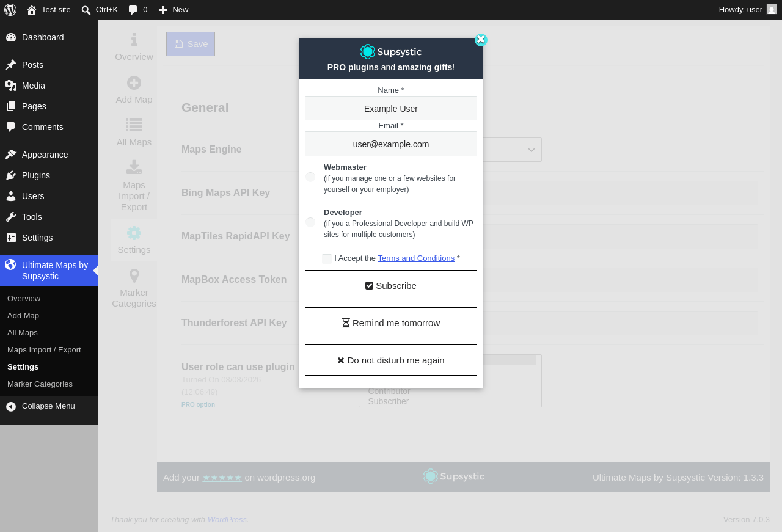Click the Appearance brush icon

tap(11, 155)
